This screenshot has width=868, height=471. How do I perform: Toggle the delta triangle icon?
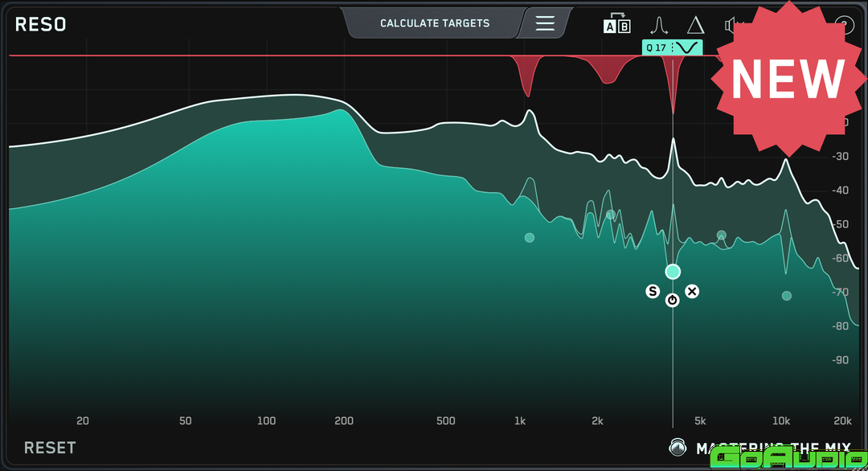pyautogui.click(x=695, y=25)
